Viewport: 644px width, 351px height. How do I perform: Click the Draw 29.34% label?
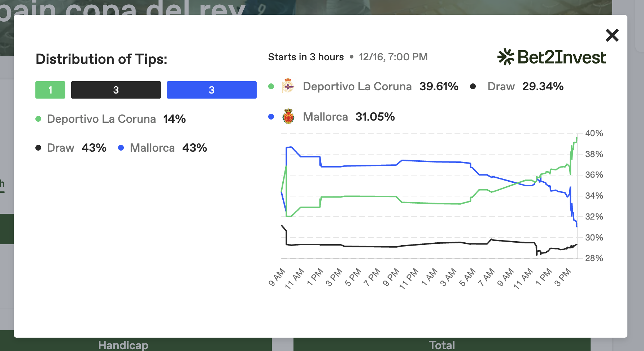pyautogui.click(x=525, y=86)
